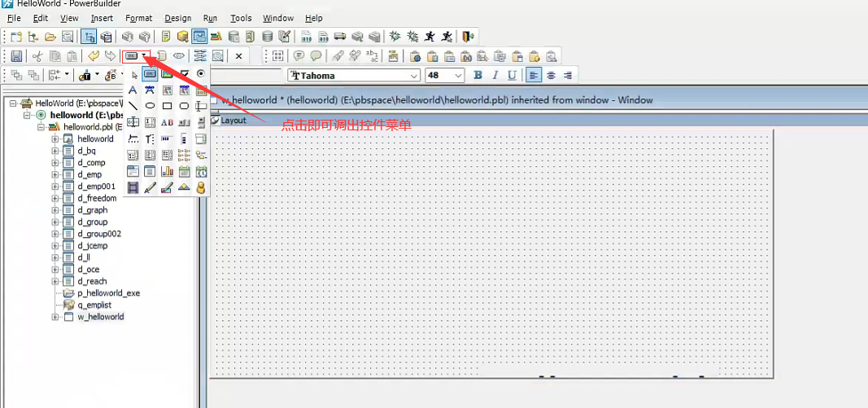Choose the StaticText 'A' control
Viewport: 868px width, 408px height.
coord(133,90)
